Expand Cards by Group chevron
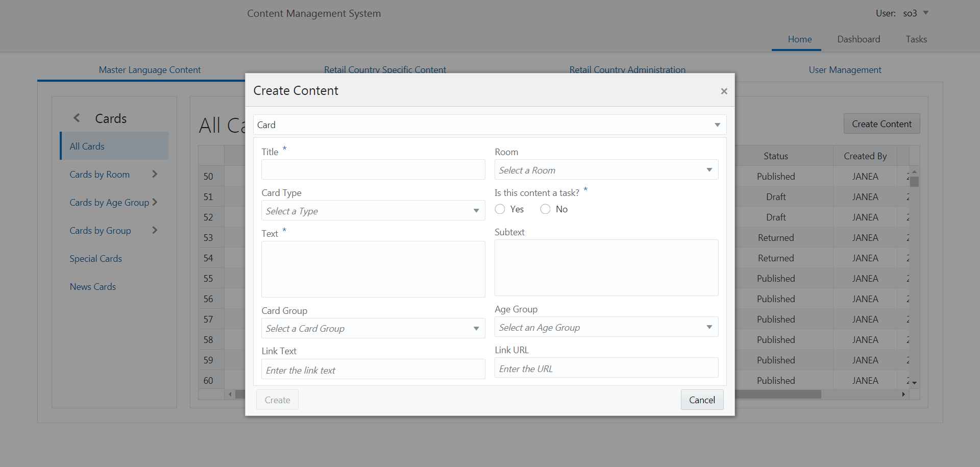Viewport: 980px width, 467px height. click(x=155, y=230)
